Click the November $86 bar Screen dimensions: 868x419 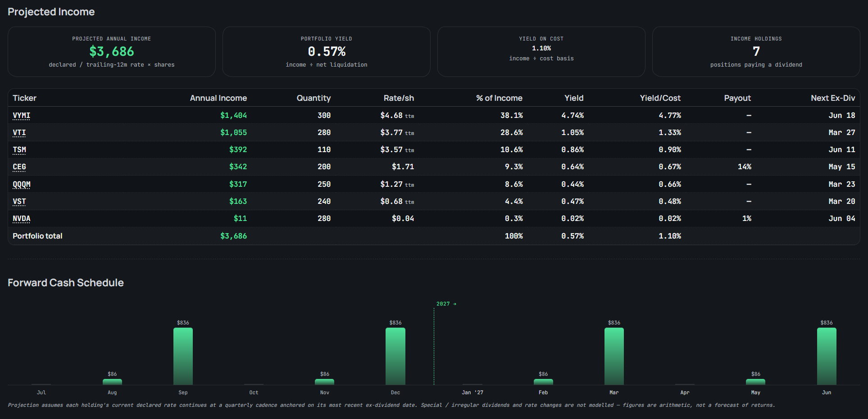(x=324, y=382)
